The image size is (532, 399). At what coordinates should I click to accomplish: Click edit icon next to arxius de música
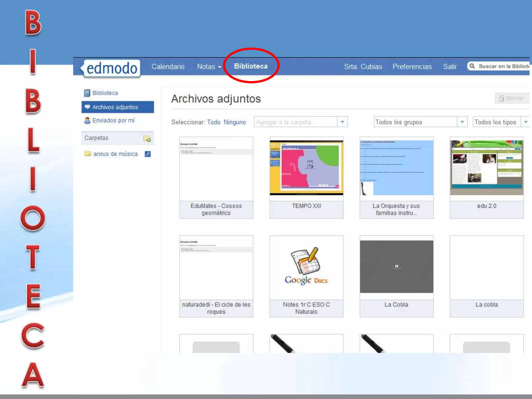tap(148, 154)
